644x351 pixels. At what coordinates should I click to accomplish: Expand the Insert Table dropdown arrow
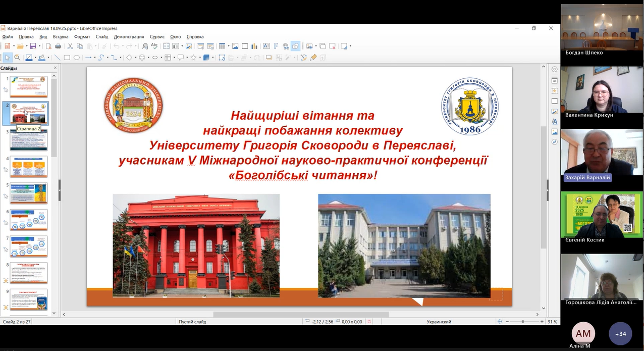point(228,46)
